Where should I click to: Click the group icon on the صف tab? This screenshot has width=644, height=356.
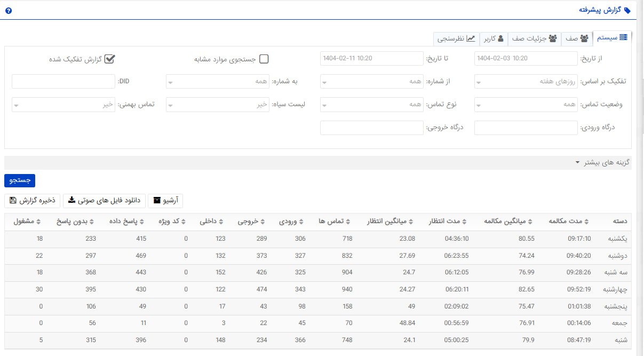[x=584, y=37]
